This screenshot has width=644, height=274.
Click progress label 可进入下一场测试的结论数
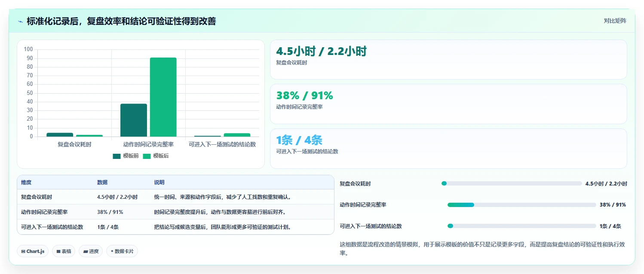(x=371, y=226)
